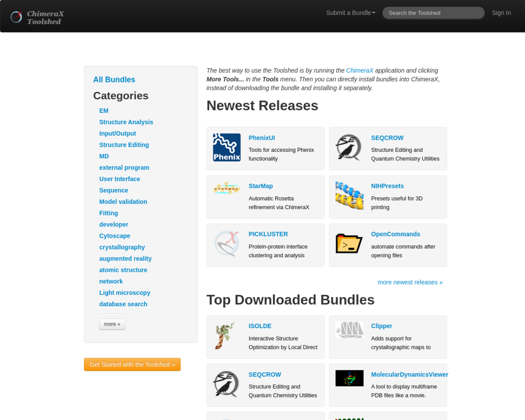Image resolution: width=525 pixels, height=420 pixels.
Task: Open the SEQCROW title link in Top Downloaded
Action: point(265,374)
